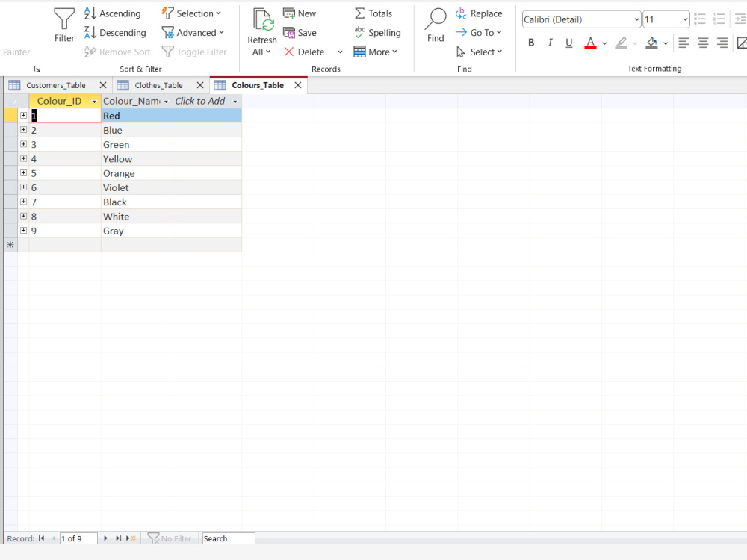The width and height of the screenshot is (747, 560).
Task: Open the Select menu
Action: [x=479, y=52]
